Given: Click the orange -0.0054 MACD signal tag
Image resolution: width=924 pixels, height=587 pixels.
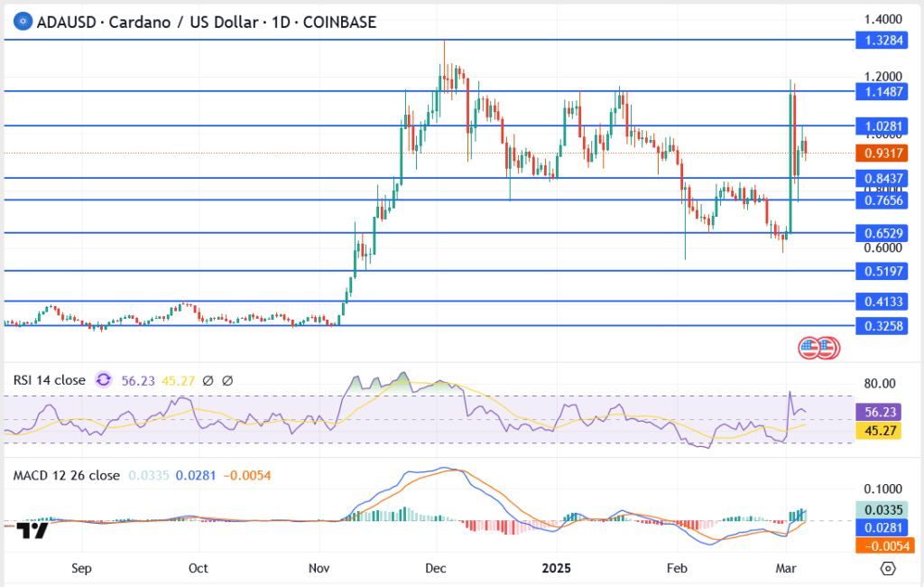Looking at the screenshot, I should point(884,545).
